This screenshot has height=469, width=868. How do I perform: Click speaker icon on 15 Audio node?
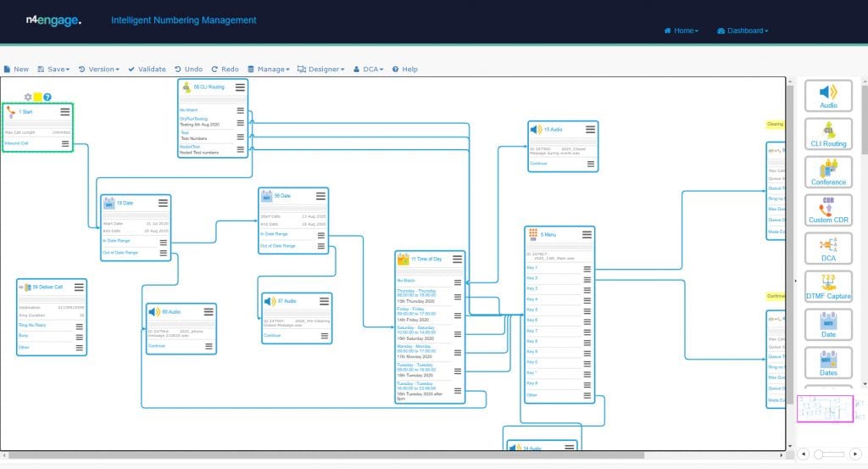pyautogui.click(x=536, y=129)
